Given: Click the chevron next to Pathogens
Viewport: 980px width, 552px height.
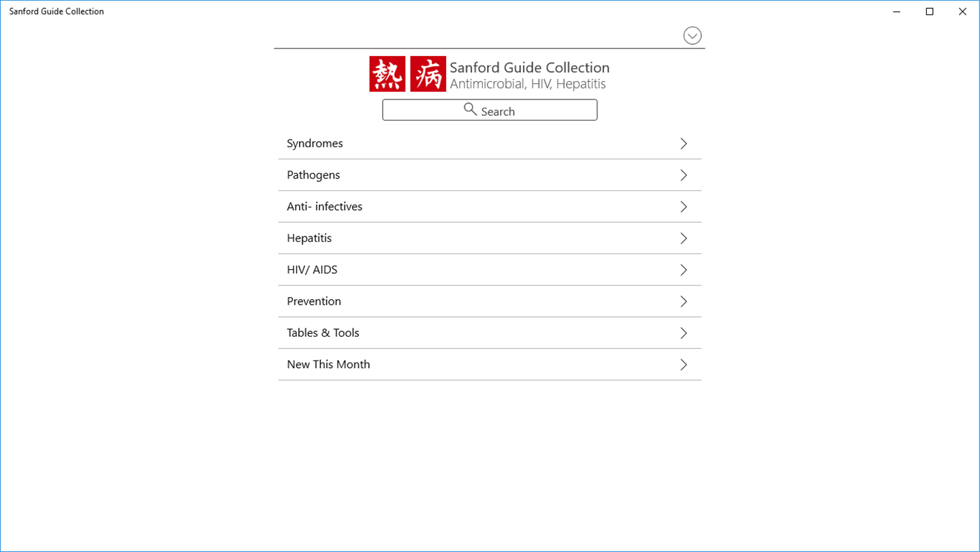Looking at the screenshot, I should pyautogui.click(x=683, y=175).
